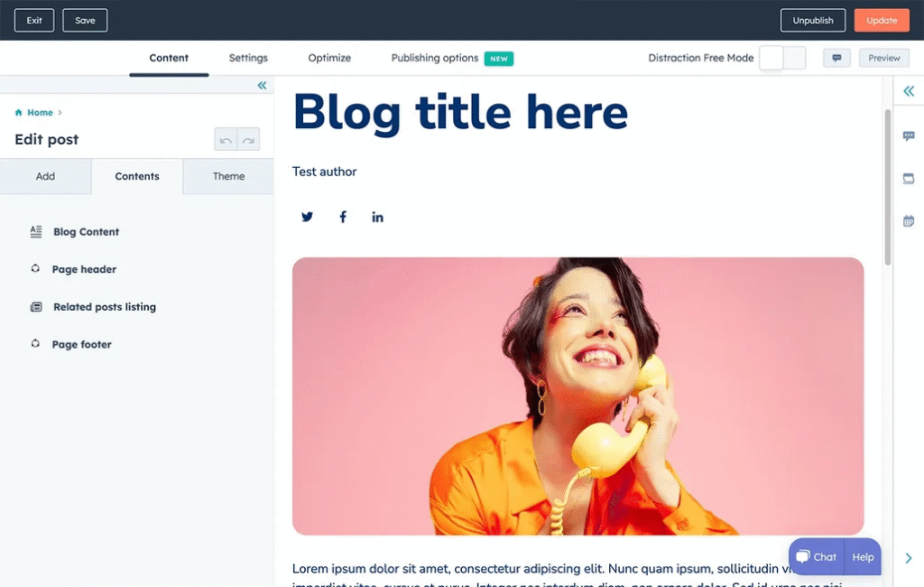Image resolution: width=924 pixels, height=587 pixels.
Task: Click the comment icon beside Preview
Action: (x=836, y=58)
